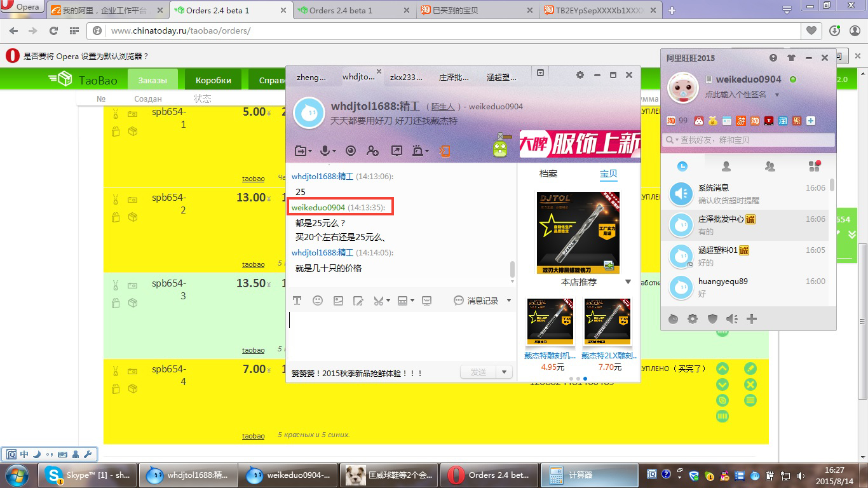Click the send image icon
The image size is (868, 488).
tap(338, 301)
